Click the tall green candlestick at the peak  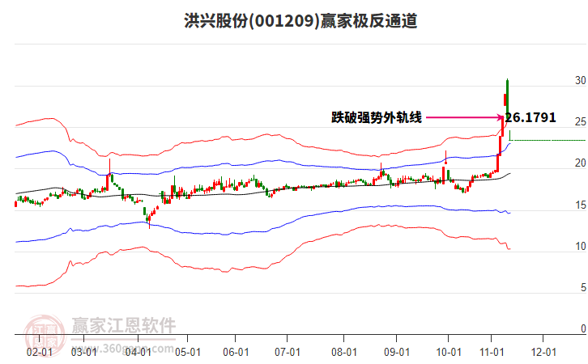[x=507, y=98]
